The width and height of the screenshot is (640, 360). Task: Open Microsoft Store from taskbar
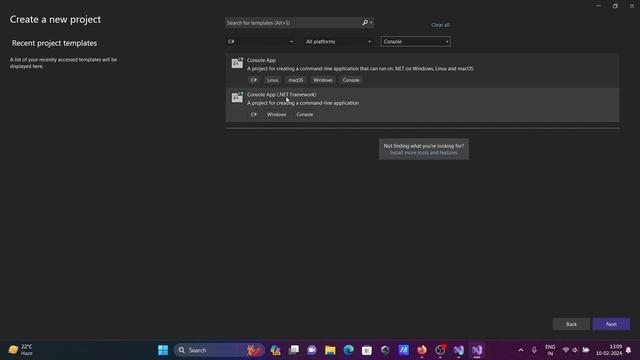pos(367,350)
